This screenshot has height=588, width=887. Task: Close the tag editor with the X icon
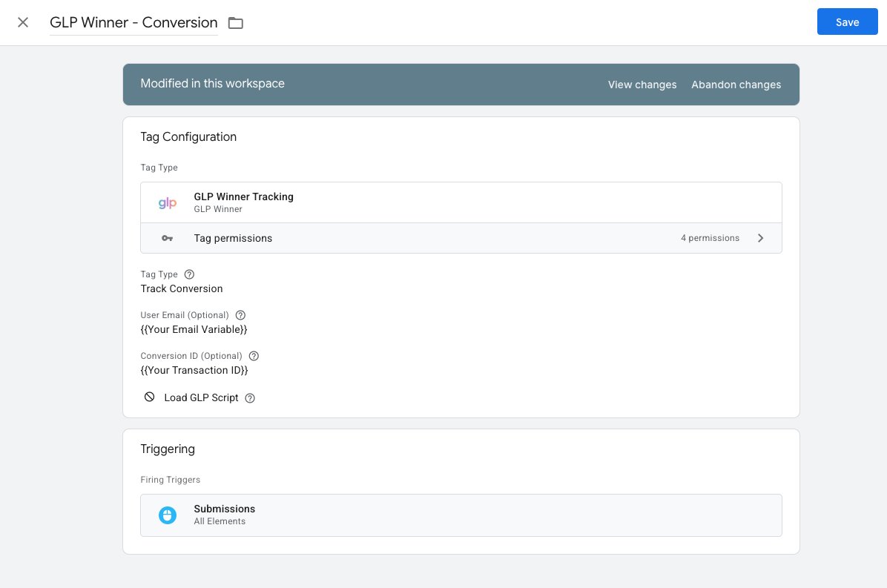tap(23, 22)
